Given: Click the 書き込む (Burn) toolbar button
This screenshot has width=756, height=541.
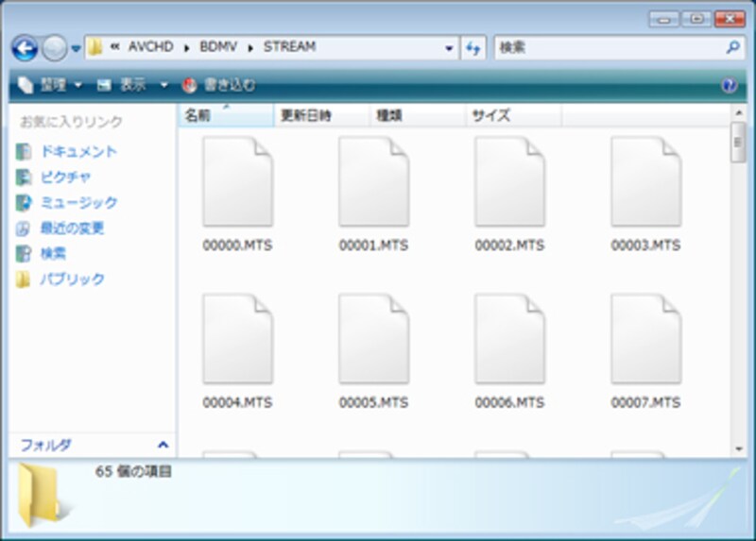Looking at the screenshot, I should click(219, 85).
